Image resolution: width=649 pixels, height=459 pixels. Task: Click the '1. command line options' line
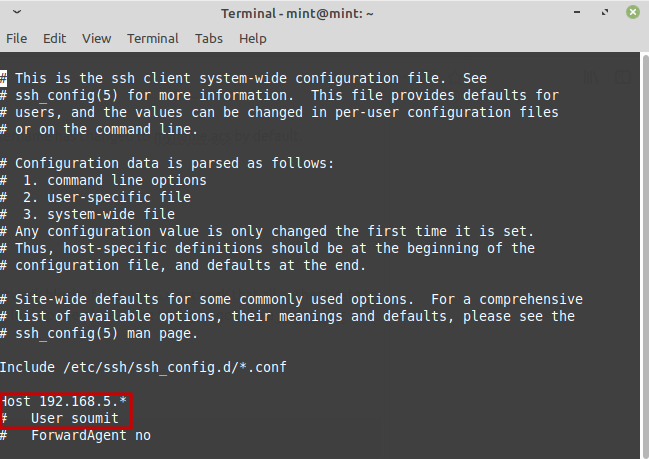point(113,180)
